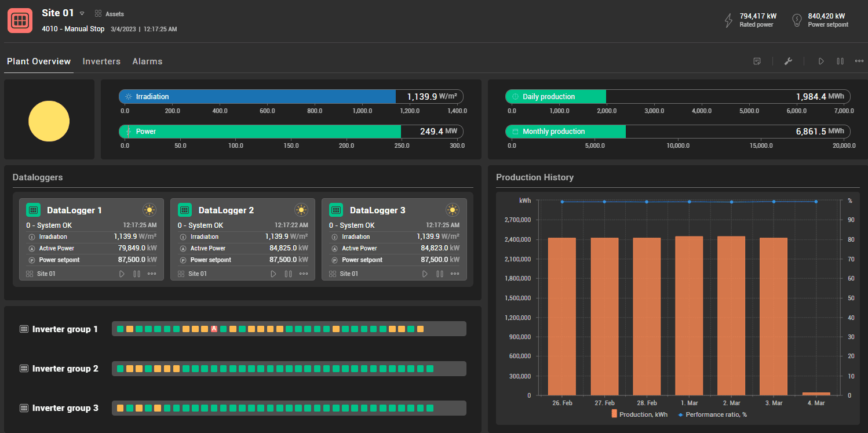Open the ellipsis menu on DataLogger 2
This screenshot has width=868, height=433.
303,273
